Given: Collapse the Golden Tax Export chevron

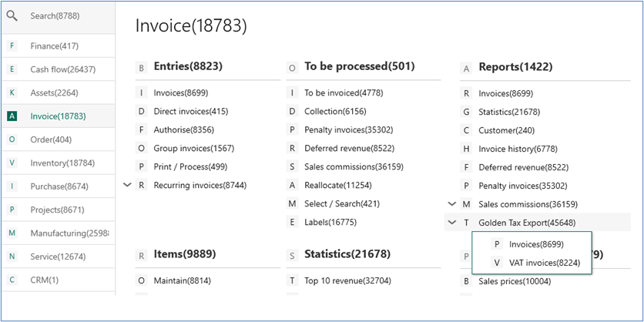Looking at the screenshot, I should point(451,223).
